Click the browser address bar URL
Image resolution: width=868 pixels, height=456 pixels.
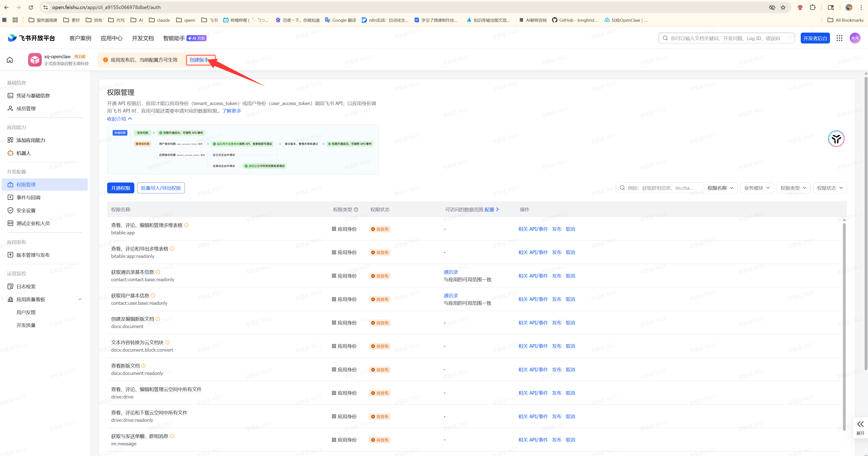point(106,7)
